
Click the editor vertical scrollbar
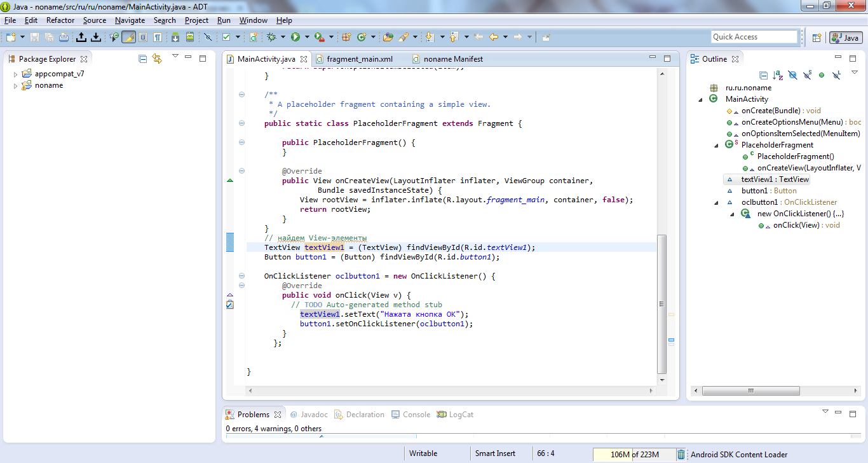661,304
